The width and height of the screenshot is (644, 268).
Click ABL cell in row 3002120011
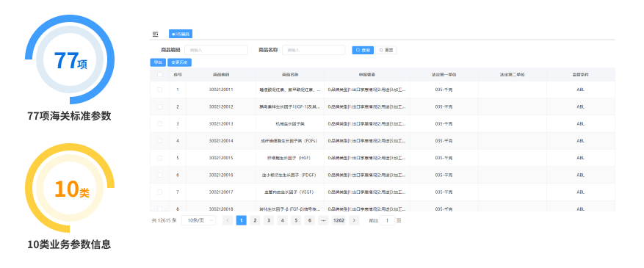coord(580,90)
